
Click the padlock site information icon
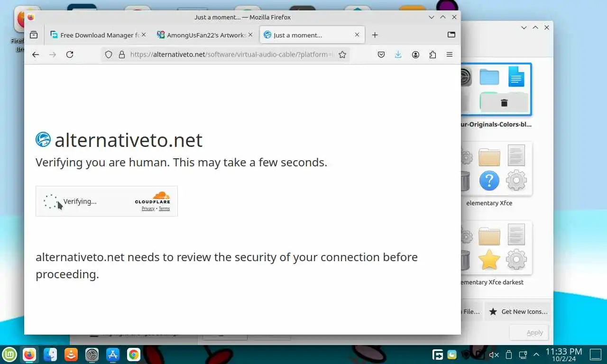122,55
